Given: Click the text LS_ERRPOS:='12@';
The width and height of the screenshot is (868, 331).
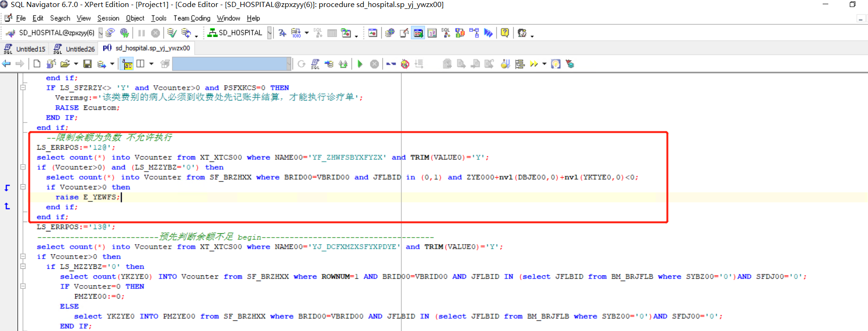Looking at the screenshot, I should pos(76,147).
